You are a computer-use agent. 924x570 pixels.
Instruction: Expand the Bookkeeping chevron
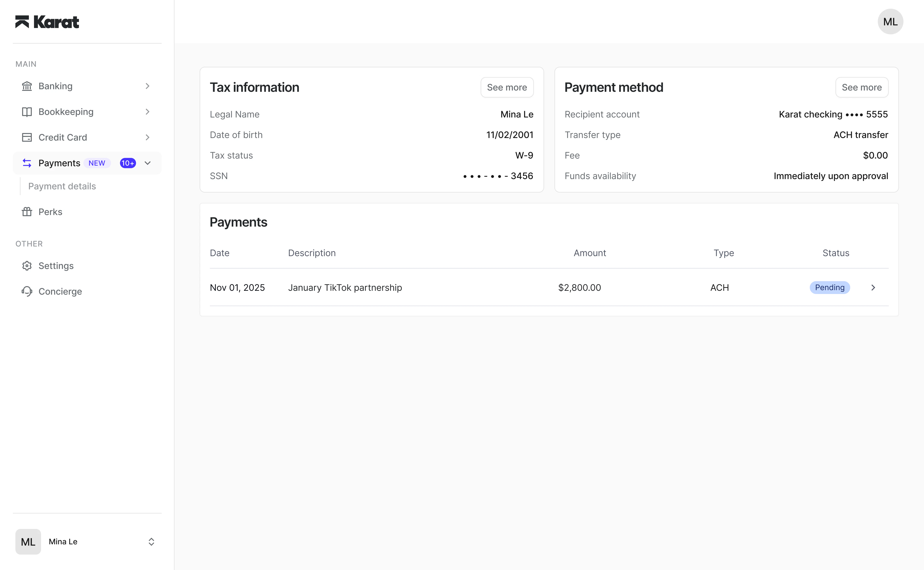[147, 112]
